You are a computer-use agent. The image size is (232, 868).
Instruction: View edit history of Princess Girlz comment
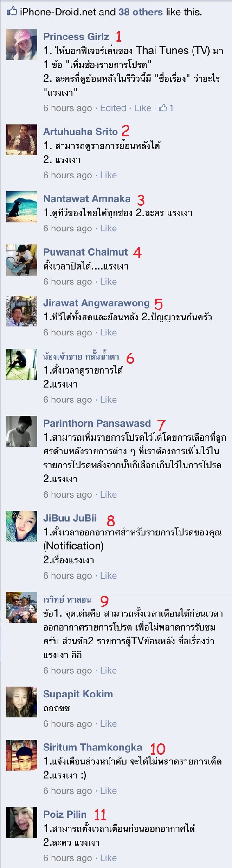tap(113, 108)
